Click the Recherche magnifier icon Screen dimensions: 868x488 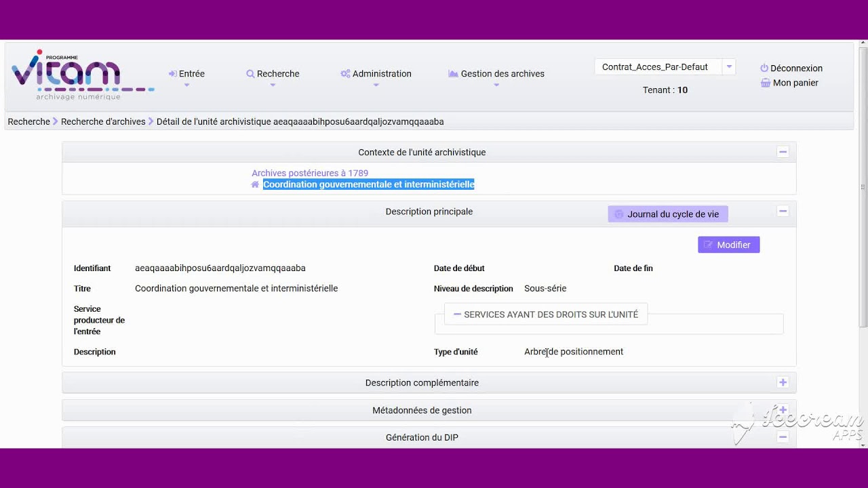pos(250,74)
